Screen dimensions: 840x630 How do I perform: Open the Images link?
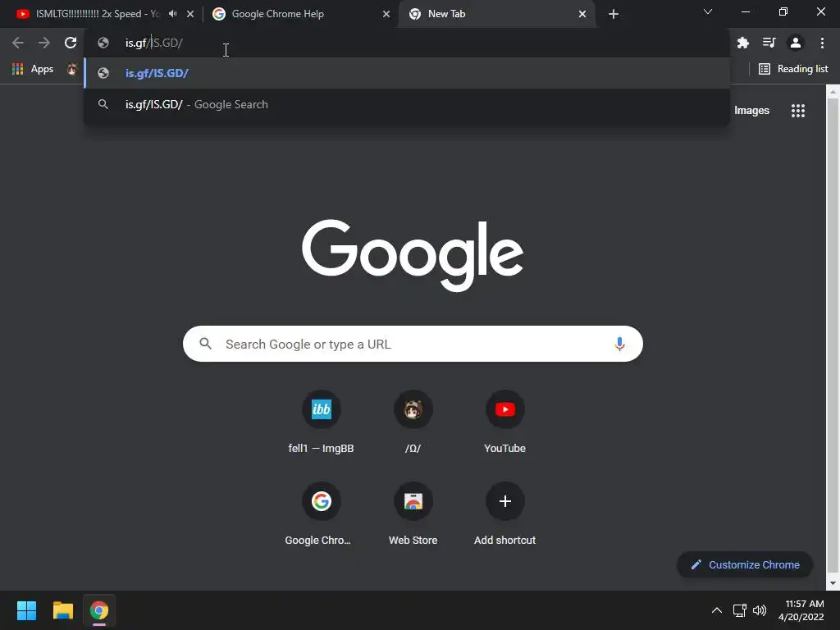[751, 111]
